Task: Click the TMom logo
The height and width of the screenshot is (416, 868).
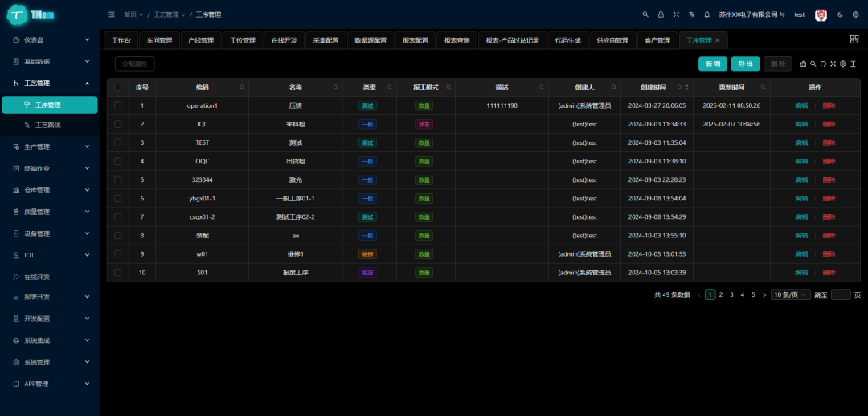Action: pos(31,15)
